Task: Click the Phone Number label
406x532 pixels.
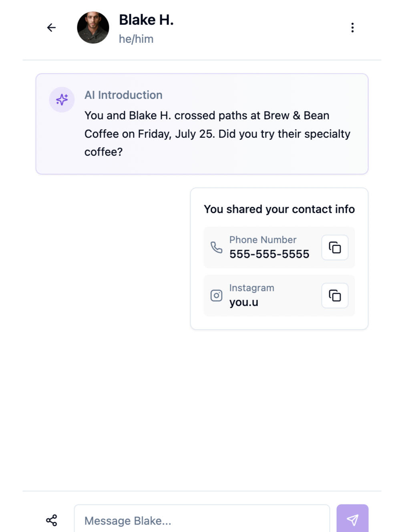Action: click(263, 240)
